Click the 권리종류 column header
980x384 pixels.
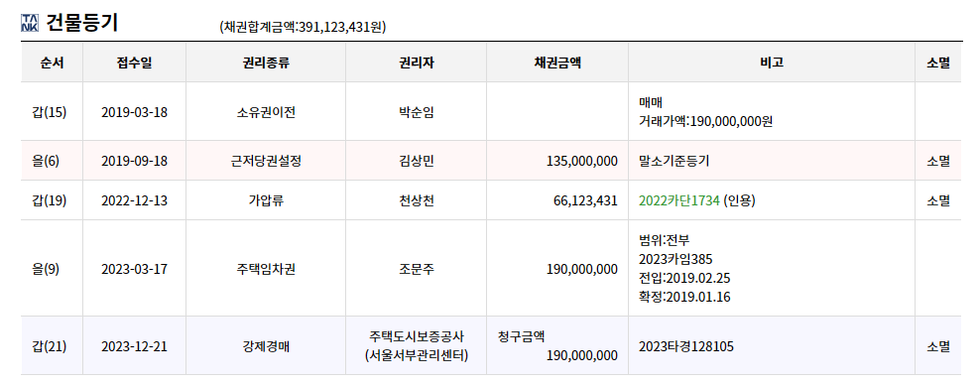266,63
